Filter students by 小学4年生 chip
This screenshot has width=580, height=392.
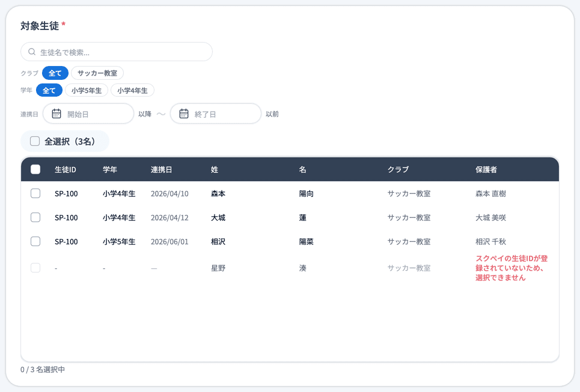[132, 90]
